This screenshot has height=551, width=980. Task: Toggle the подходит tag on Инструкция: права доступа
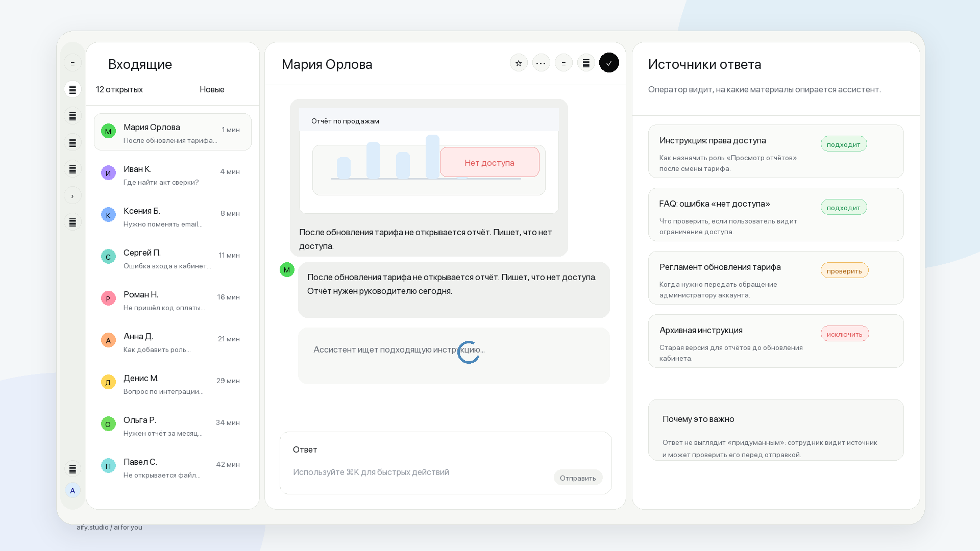pyautogui.click(x=844, y=144)
